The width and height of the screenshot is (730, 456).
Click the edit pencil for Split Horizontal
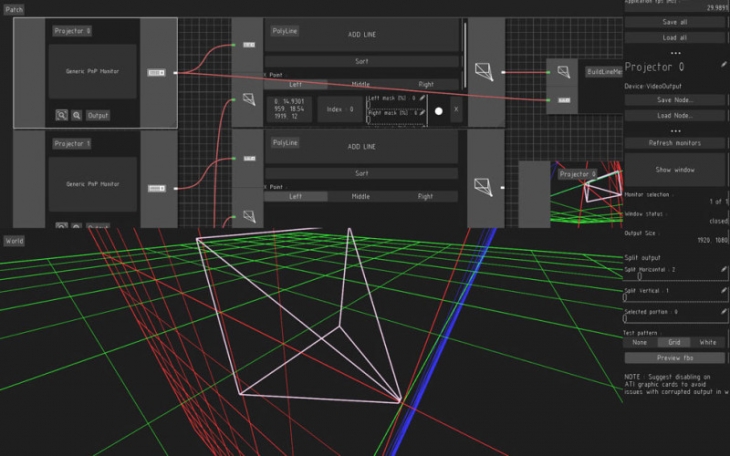pos(723,270)
